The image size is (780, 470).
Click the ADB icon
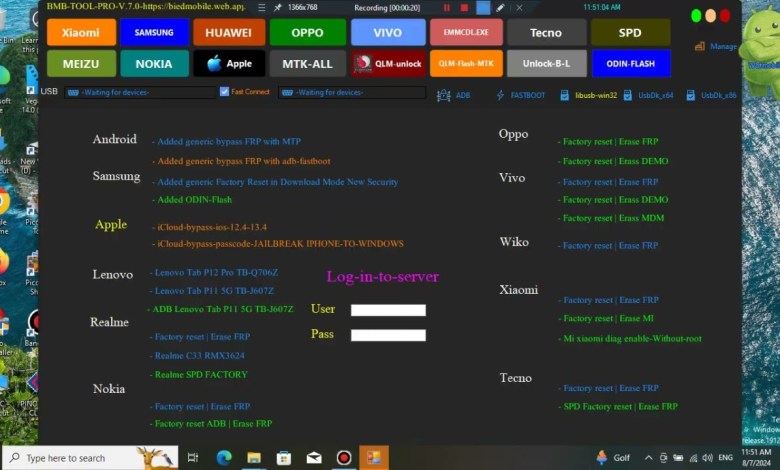(x=444, y=95)
